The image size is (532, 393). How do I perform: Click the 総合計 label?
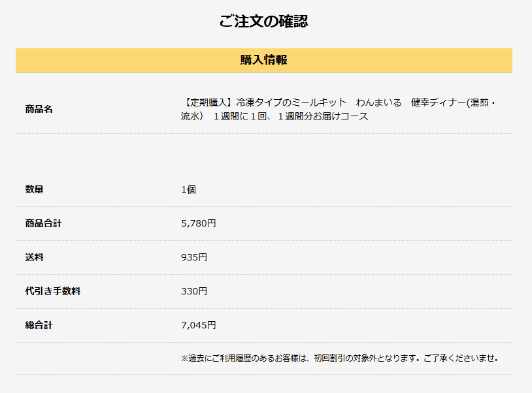point(39,325)
